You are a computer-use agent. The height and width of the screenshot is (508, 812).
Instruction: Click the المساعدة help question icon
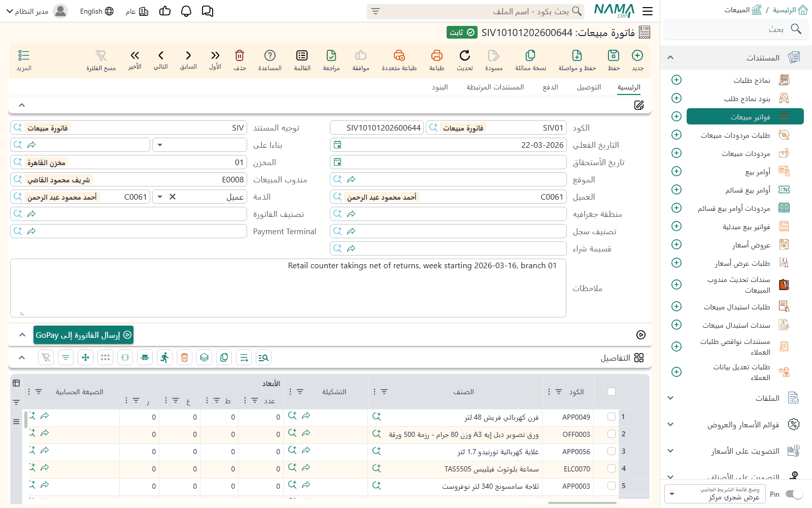[270, 55]
